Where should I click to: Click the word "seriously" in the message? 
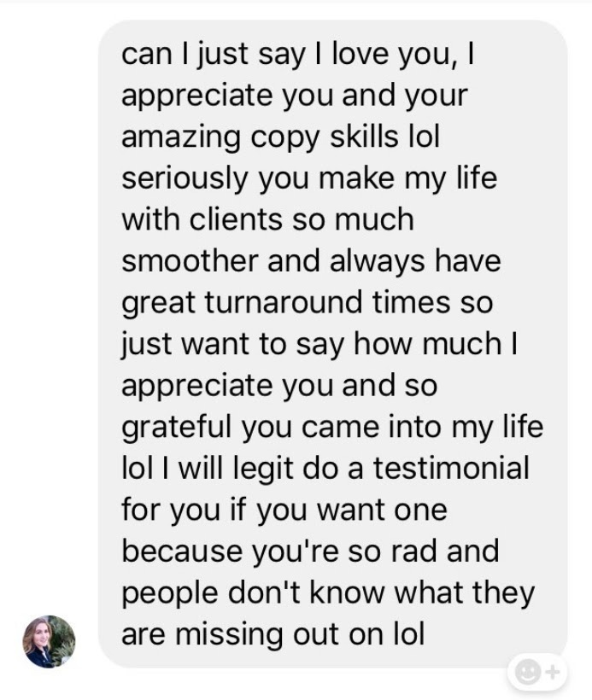coord(185,178)
